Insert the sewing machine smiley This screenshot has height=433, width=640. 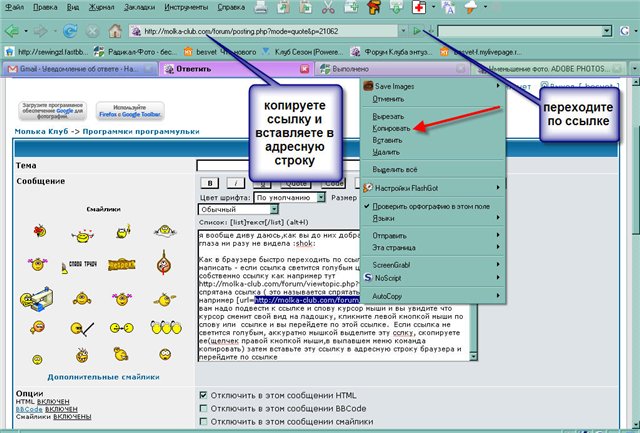point(36,299)
